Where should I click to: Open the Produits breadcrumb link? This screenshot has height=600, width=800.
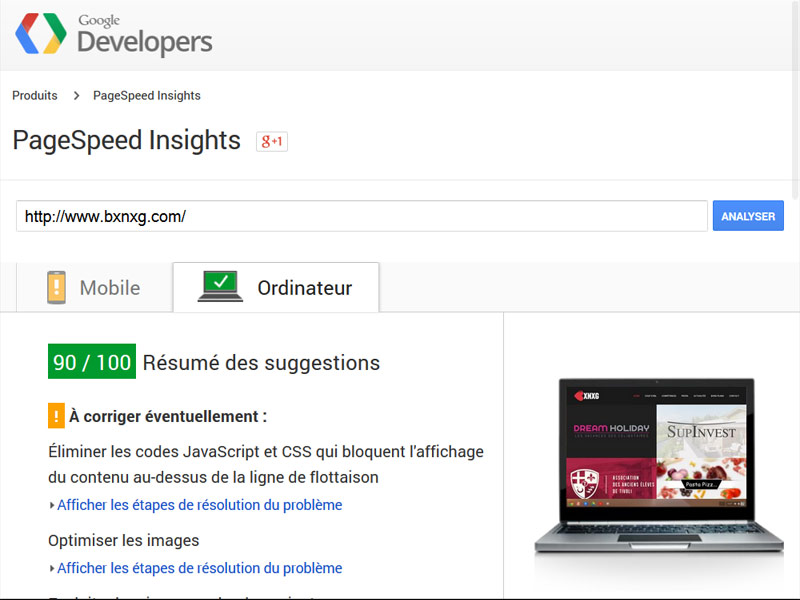coord(35,95)
